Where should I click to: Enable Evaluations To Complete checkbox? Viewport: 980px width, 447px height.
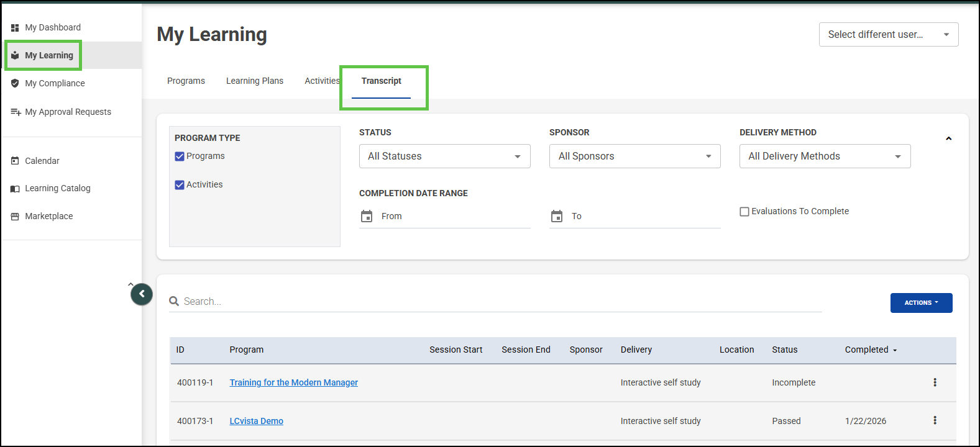click(x=744, y=212)
